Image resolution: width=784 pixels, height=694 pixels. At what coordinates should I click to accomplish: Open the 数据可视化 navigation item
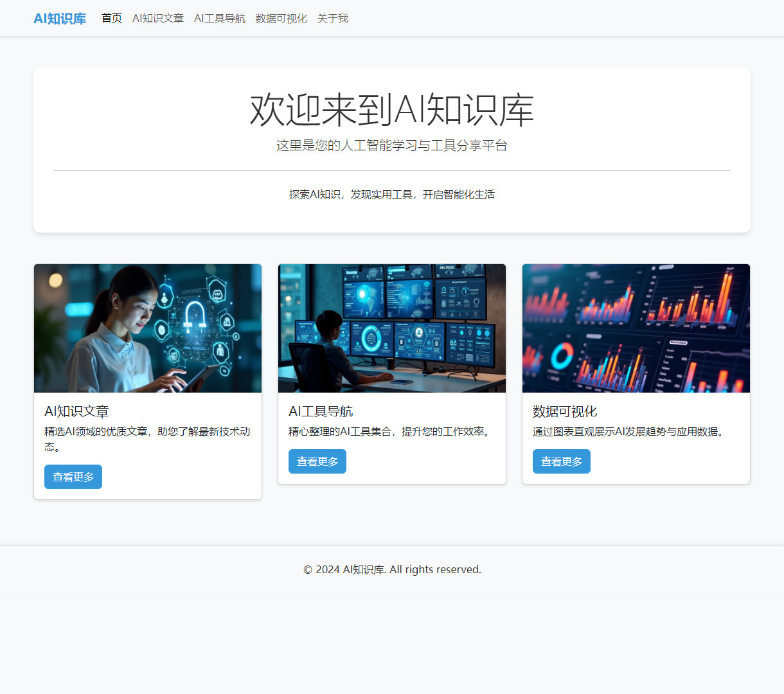point(281,18)
